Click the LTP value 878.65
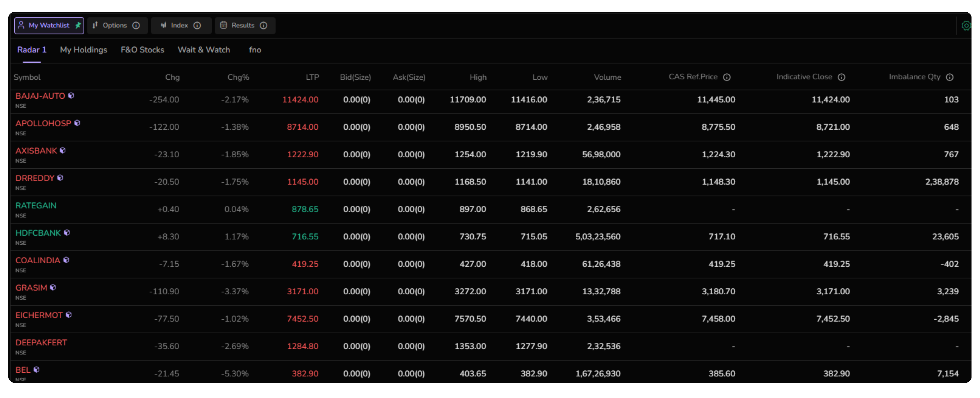Viewport: 980px width, 398px height. 305,210
